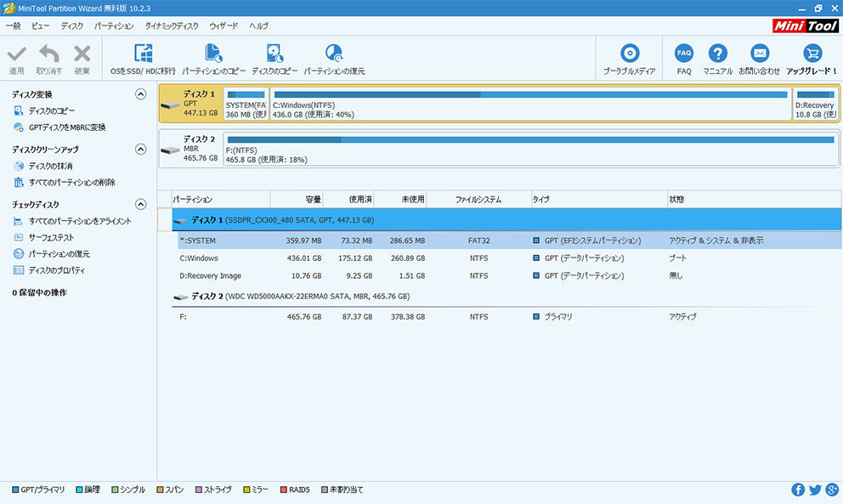The width and height of the screenshot is (843, 504).
Task: Collapse the Disk Cleanup (ディスククリーンアップ) section
Action: pos(140,149)
